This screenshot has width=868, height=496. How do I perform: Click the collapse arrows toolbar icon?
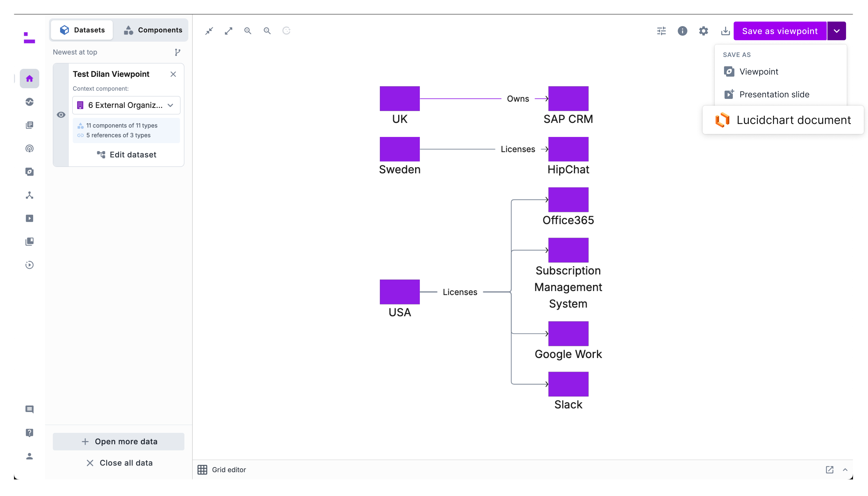pos(209,31)
